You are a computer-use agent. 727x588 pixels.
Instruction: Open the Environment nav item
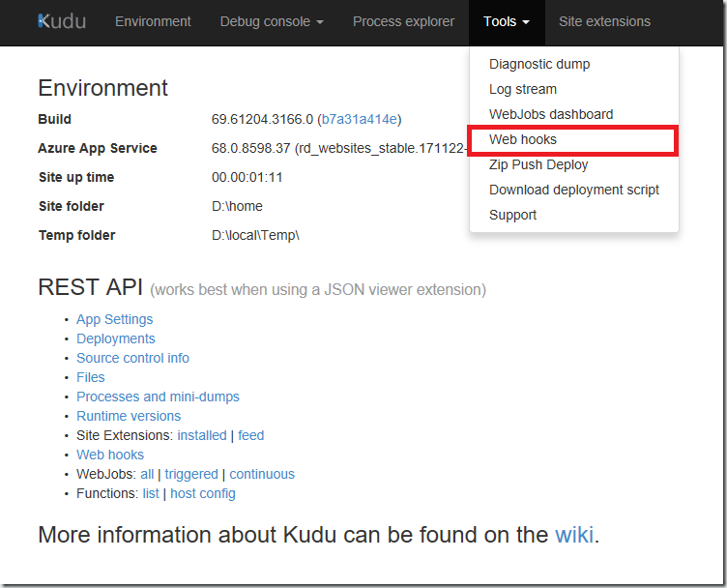[x=153, y=21]
